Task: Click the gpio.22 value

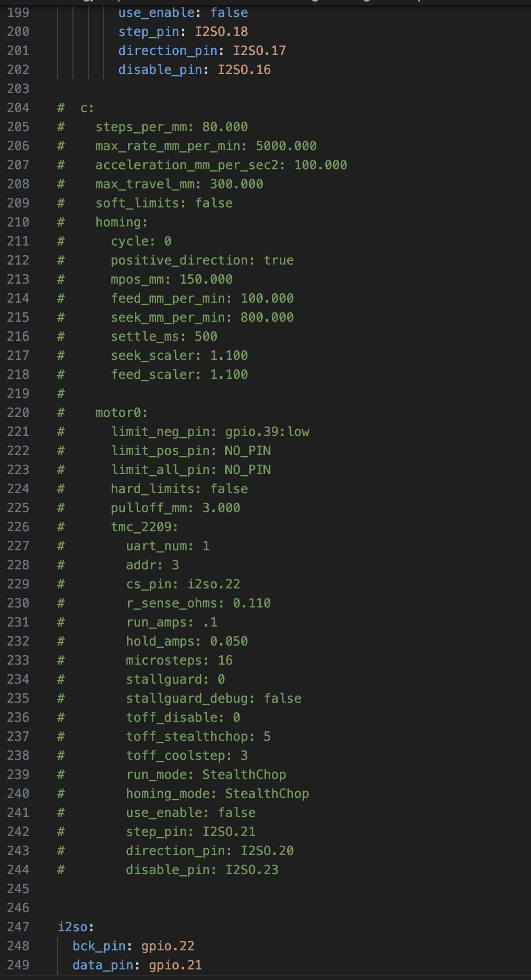Action: (x=168, y=946)
